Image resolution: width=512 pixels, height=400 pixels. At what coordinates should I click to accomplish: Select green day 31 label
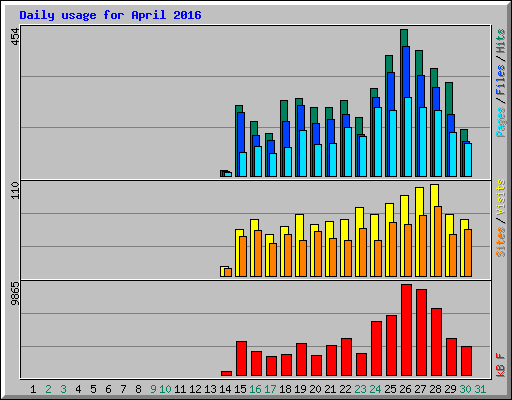click(480, 389)
